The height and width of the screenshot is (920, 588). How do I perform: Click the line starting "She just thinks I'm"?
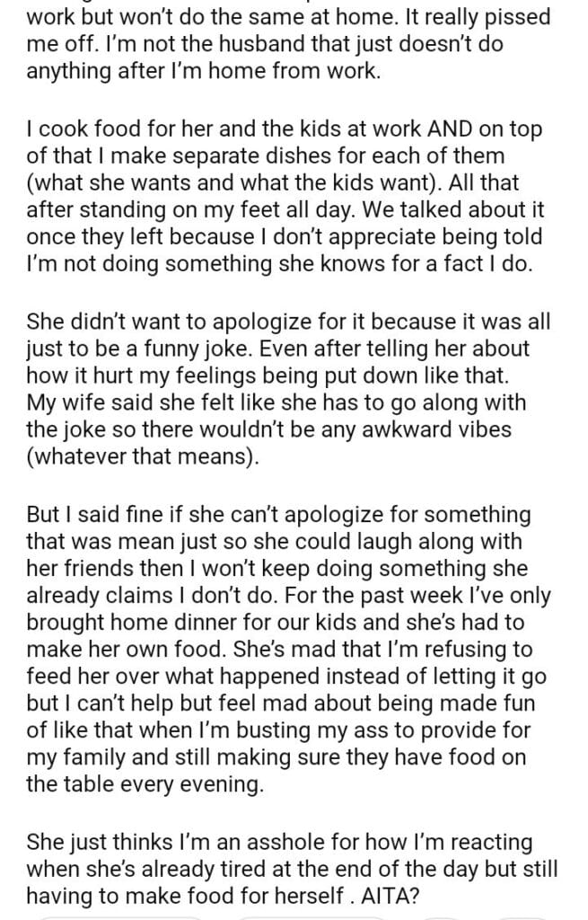(x=280, y=844)
